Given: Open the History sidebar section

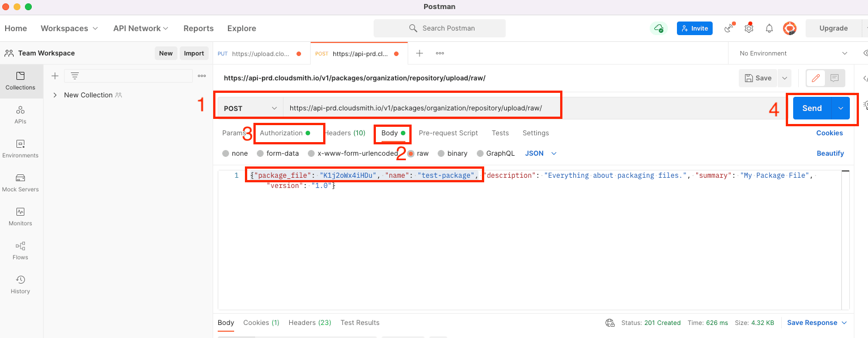Looking at the screenshot, I should tap(20, 285).
